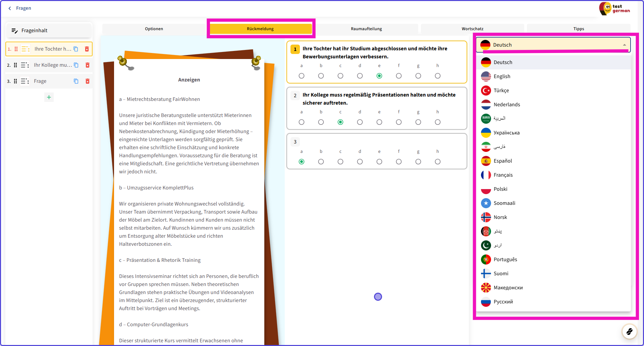Select option h for question 3
The height and width of the screenshot is (346, 644).
point(437,162)
